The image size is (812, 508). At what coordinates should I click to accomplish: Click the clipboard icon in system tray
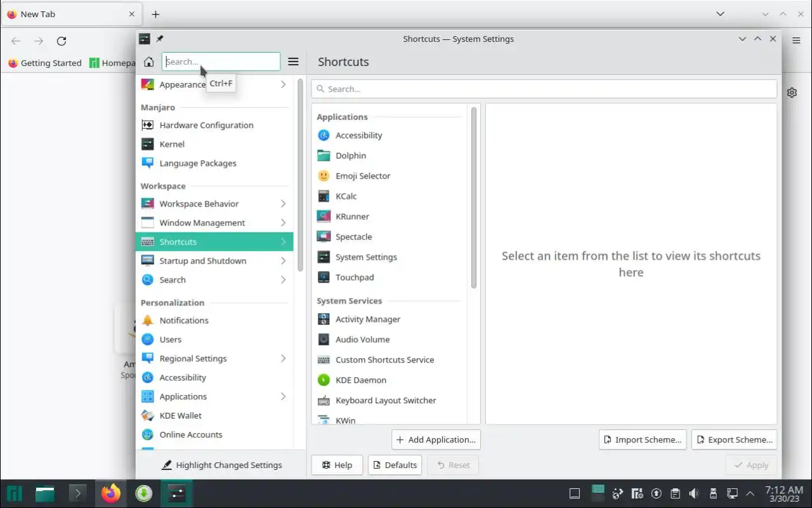pyautogui.click(x=675, y=493)
